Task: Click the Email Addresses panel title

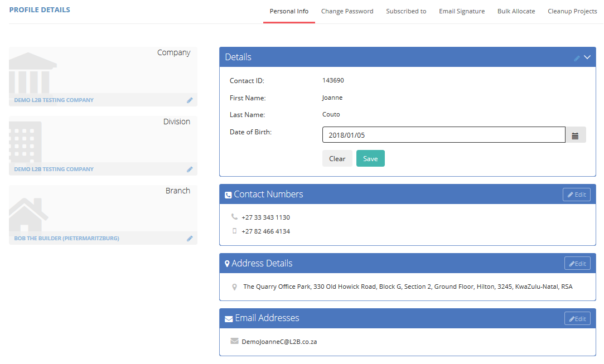Action: pyautogui.click(x=267, y=318)
